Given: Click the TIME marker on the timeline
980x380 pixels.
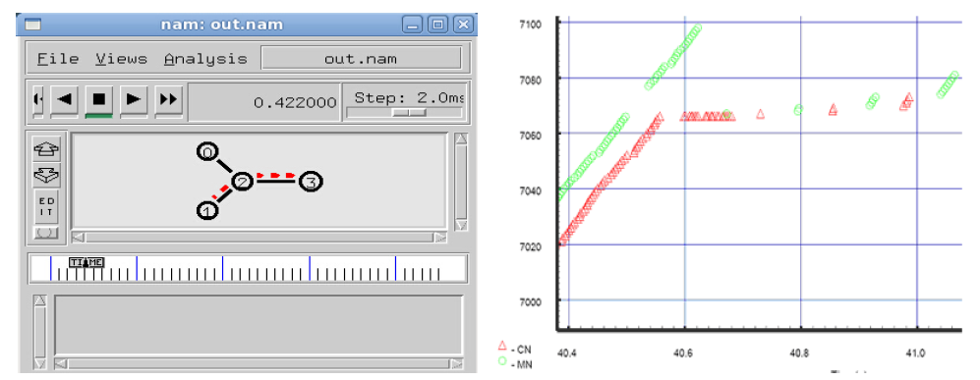Looking at the screenshot, I should click(86, 263).
